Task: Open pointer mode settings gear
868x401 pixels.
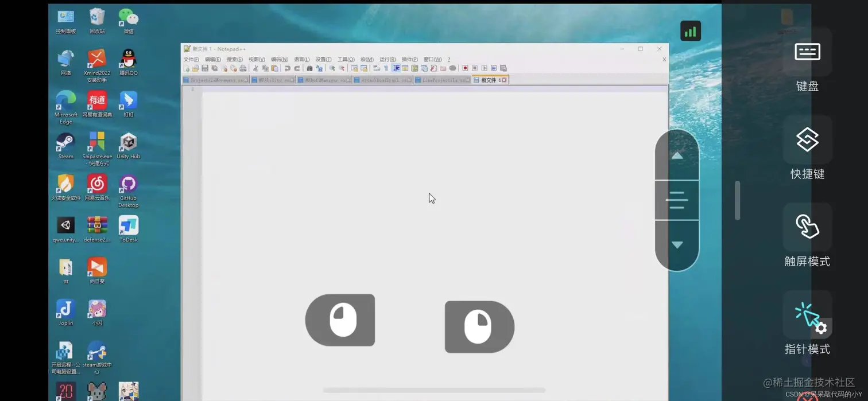Action: (821, 328)
